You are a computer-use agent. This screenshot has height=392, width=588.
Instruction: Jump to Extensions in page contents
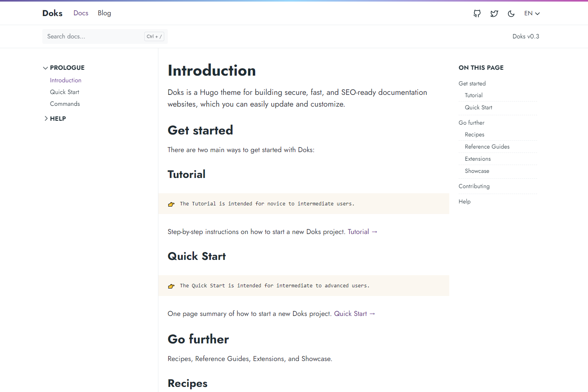[478, 159]
